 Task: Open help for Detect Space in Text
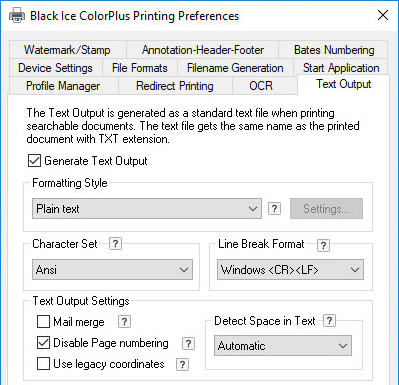[x=329, y=321]
